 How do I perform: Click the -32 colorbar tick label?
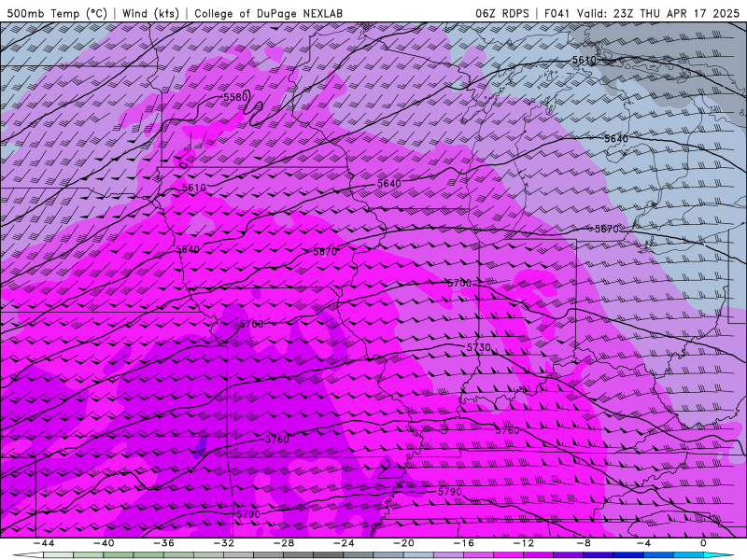[224, 543]
